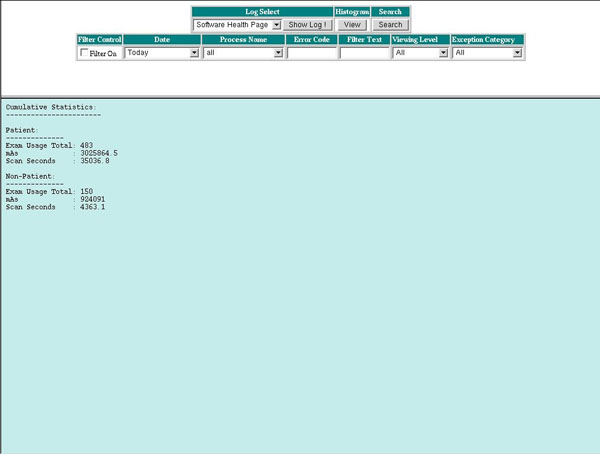
Task: Click the Process Name column header
Action: (x=243, y=40)
